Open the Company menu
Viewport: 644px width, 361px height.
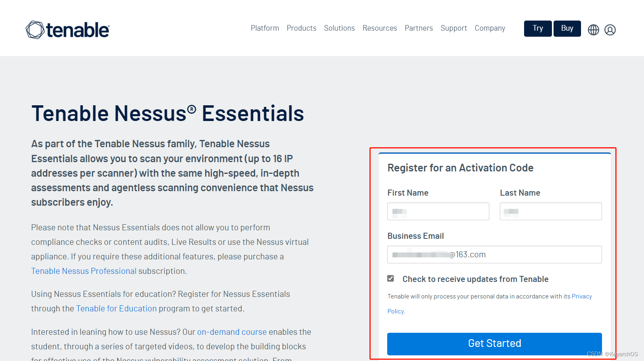point(490,28)
